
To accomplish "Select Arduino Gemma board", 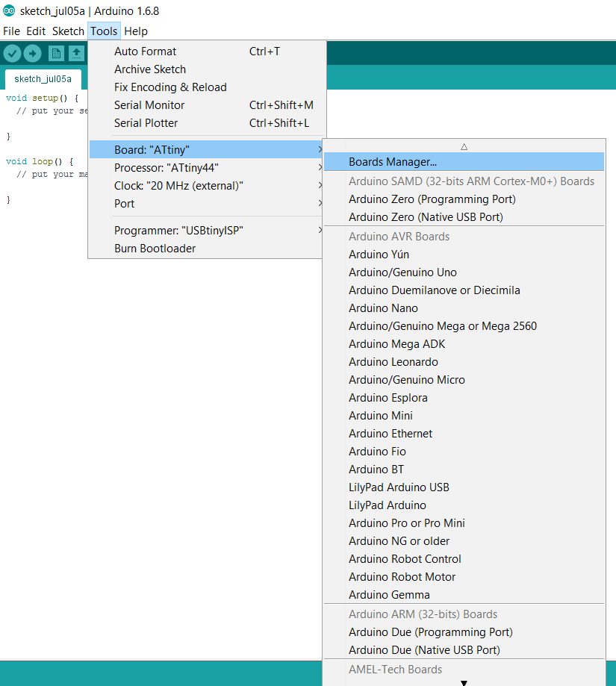I will (464, 595).
